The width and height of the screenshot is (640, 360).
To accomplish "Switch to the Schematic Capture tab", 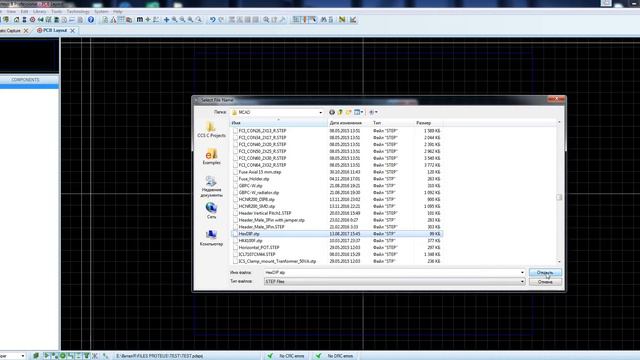I will pos(10,30).
